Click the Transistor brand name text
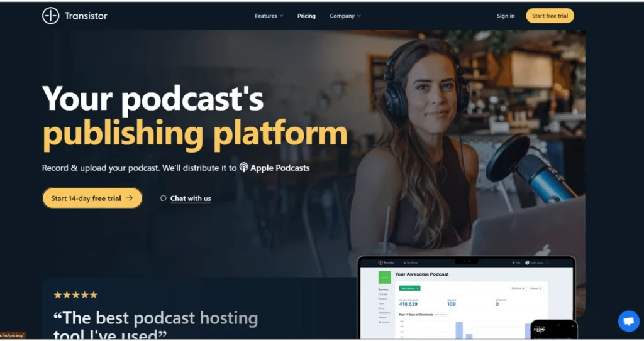Screen dimensions: 644x341 pyautogui.click(x=86, y=16)
